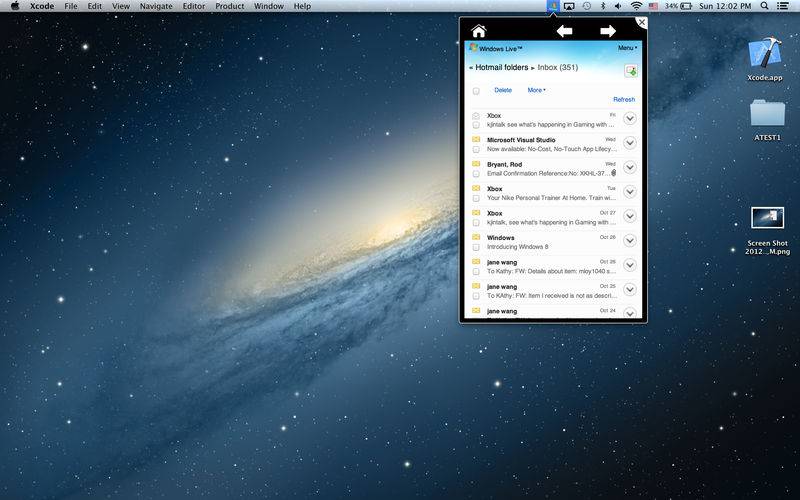Open the File menu

71,6
